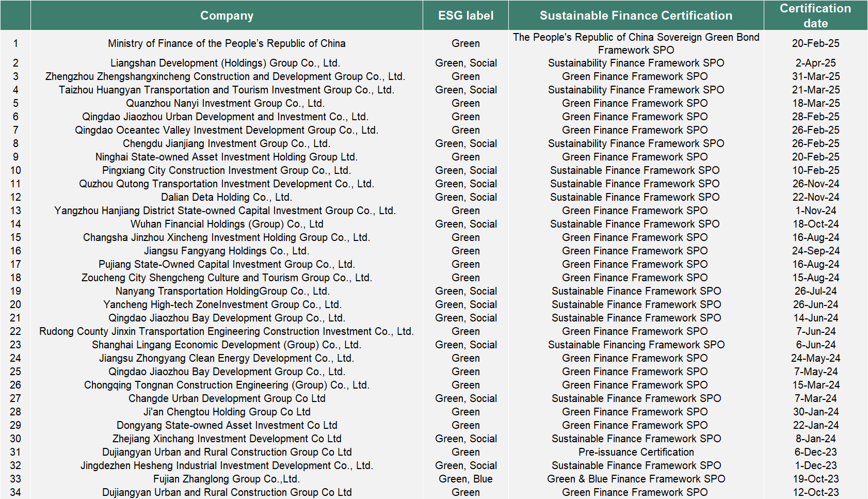
Task: Select Fujian Zhanglong Group Co.,Ltd.
Action: click(x=226, y=479)
